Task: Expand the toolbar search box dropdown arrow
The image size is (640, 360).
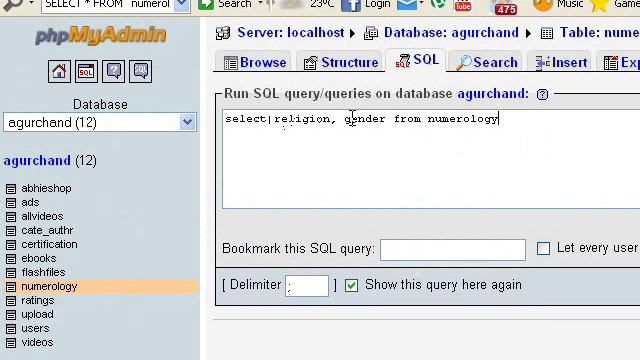Action: 182,5
